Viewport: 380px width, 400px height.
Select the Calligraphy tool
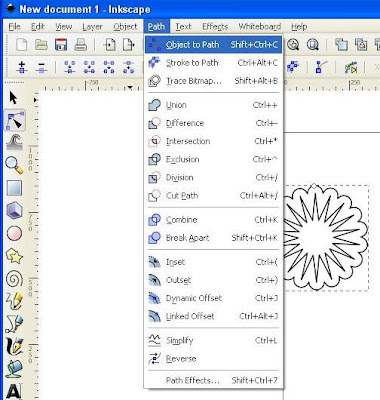(14, 346)
